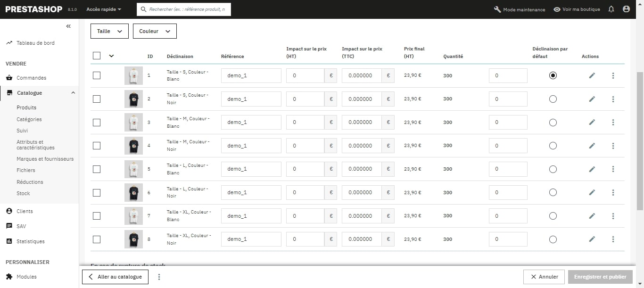Image resolution: width=644 pixels, height=288 pixels.
Task: Open Stock submenu
Action: (x=23, y=193)
